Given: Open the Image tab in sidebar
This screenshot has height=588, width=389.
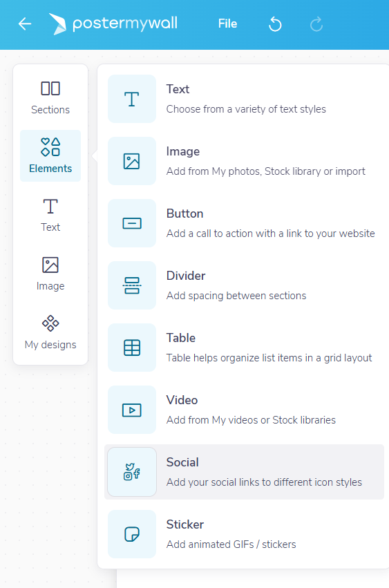Looking at the screenshot, I should pos(50,274).
